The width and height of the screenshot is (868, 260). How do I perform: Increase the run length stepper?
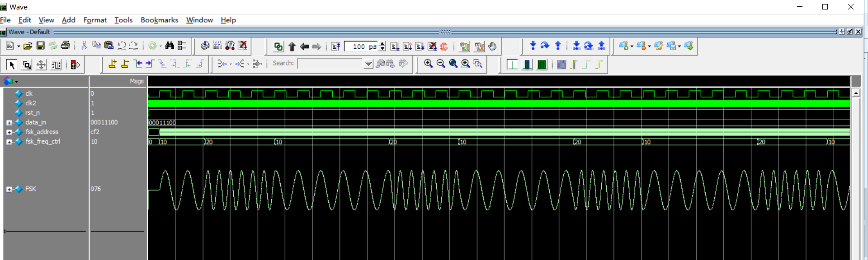(x=382, y=44)
